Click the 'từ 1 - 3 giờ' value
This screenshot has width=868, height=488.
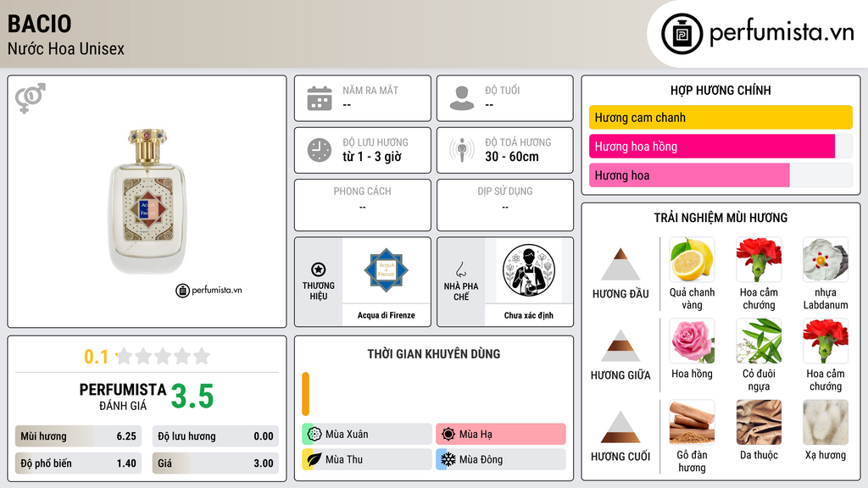pos(371,157)
